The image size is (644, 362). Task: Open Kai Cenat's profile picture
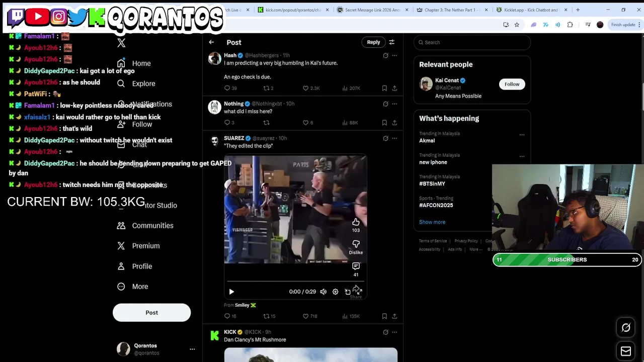(426, 84)
